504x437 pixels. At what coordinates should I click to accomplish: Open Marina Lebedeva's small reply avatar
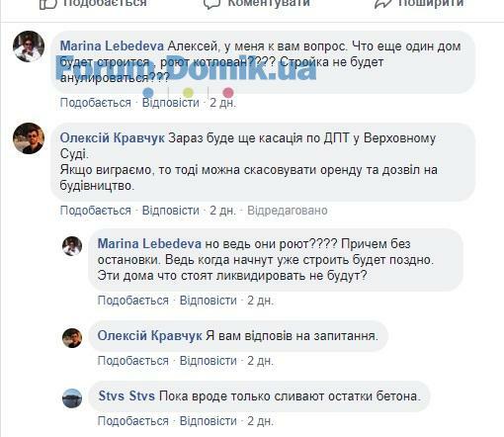(72, 246)
